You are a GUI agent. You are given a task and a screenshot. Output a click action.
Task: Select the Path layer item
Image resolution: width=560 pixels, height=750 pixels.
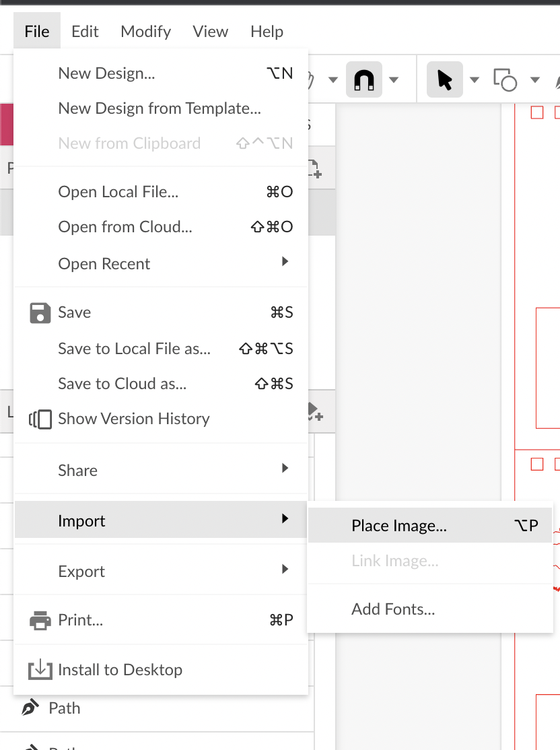pyautogui.click(x=65, y=708)
